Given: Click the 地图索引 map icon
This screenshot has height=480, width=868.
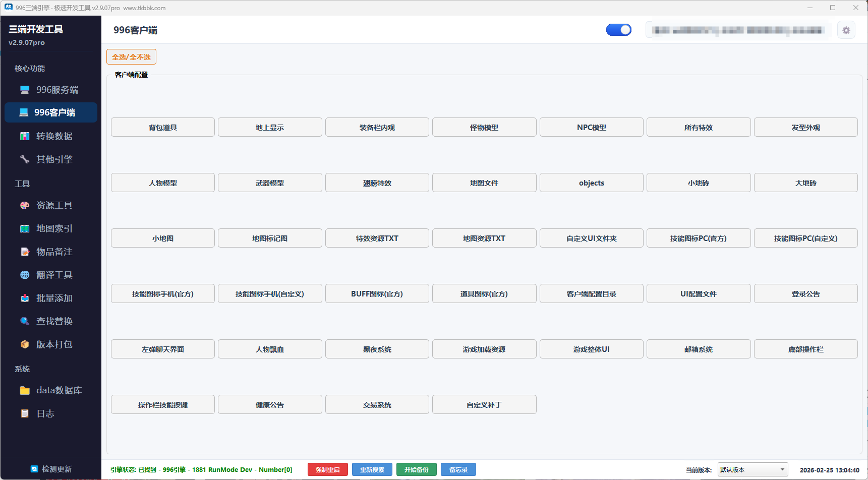Looking at the screenshot, I should (x=25, y=229).
